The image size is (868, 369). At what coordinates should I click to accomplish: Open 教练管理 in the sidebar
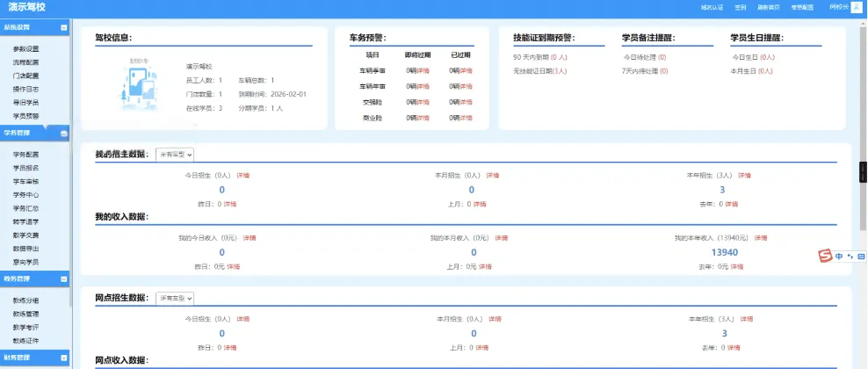coord(26,314)
